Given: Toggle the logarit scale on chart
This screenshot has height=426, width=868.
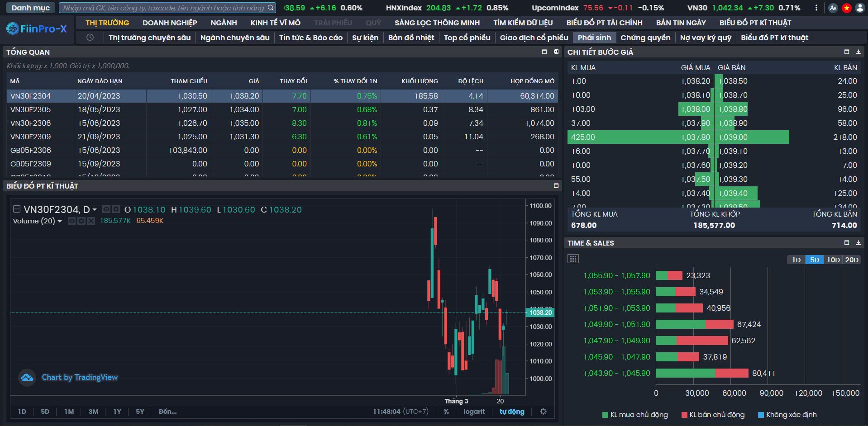Looking at the screenshot, I should point(474,412).
